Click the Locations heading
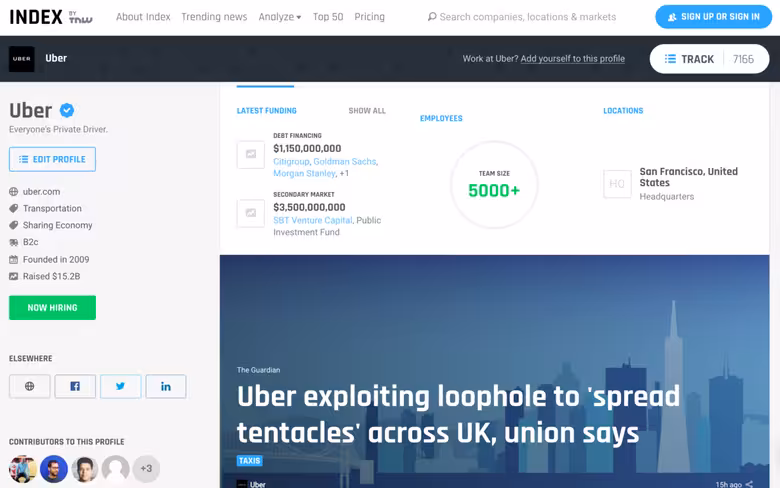This screenshot has height=488, width=780. click(x=623, y=111)
